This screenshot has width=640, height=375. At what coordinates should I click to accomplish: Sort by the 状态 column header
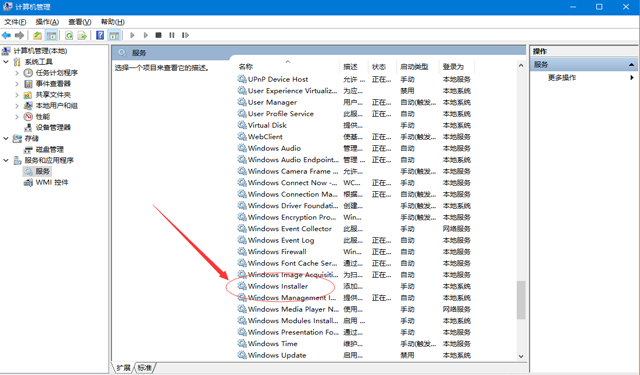click(379, 67)
